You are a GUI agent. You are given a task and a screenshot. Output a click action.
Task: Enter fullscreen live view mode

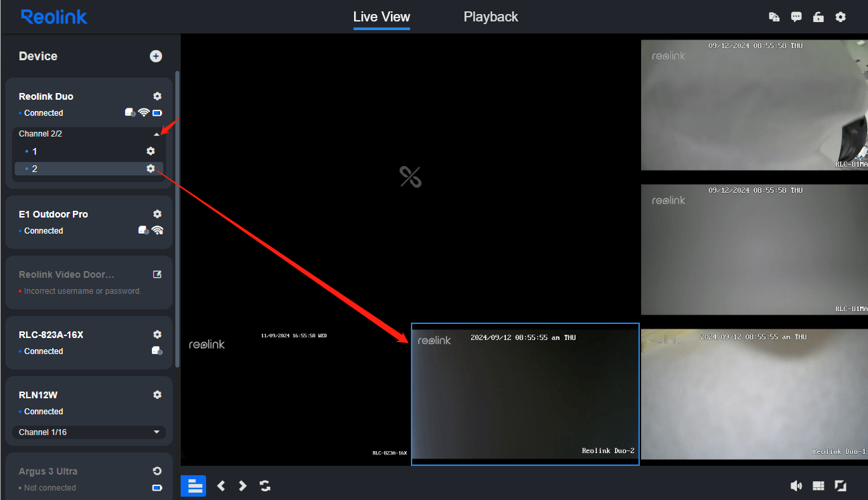(841, 486)
